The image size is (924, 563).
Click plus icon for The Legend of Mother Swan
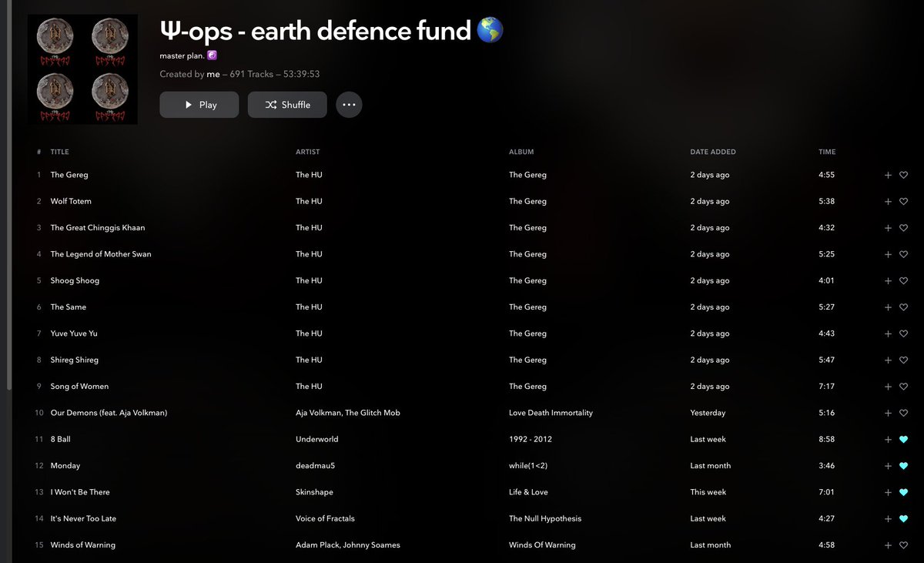tap(888, 254)
